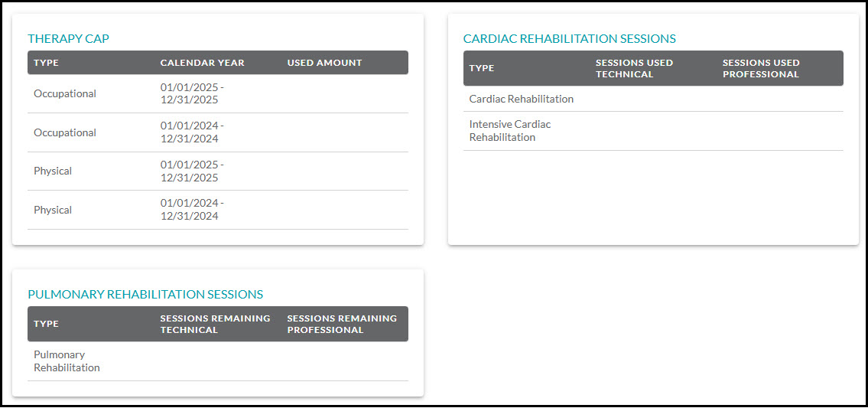Select the Pulmonary Rehabilitation row

[x=67, y=361]
